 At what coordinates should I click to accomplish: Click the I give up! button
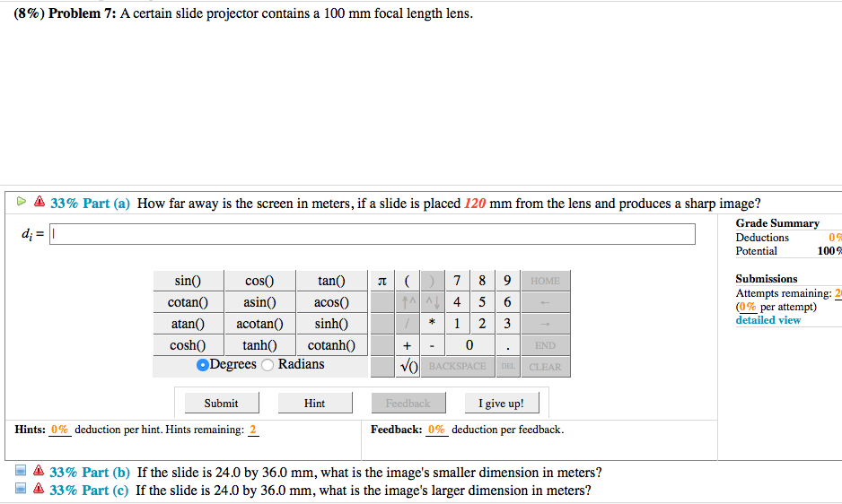tap(501, 404)
